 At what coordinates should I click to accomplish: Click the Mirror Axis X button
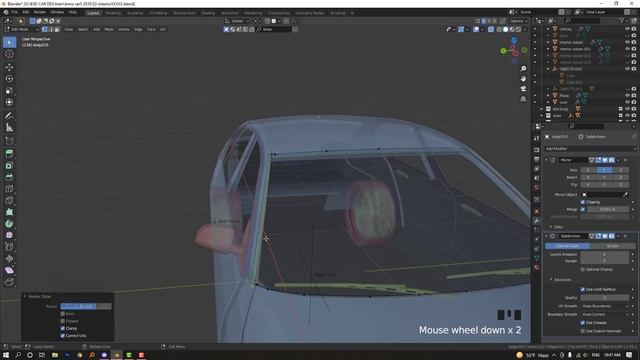click(x=589, y=170)
